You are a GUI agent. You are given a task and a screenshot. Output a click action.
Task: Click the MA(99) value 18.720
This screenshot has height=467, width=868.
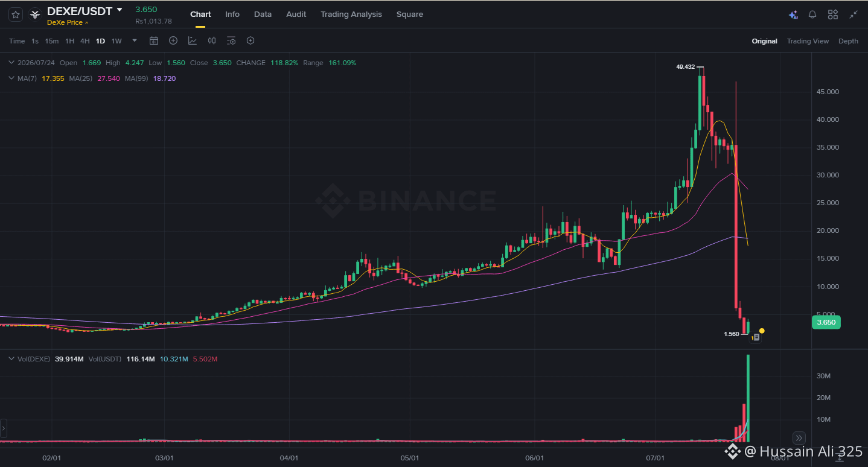tap(164, 78)
